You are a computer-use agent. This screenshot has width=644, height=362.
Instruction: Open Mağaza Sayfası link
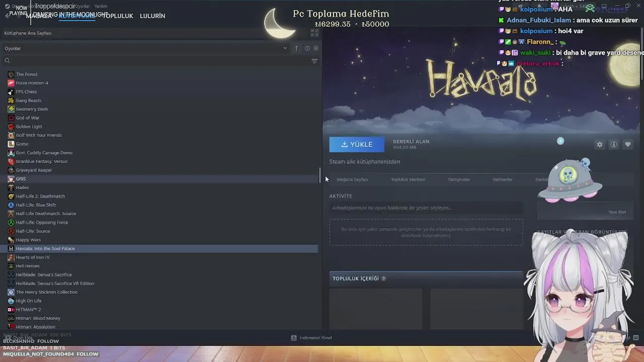(x=352, y=179)
